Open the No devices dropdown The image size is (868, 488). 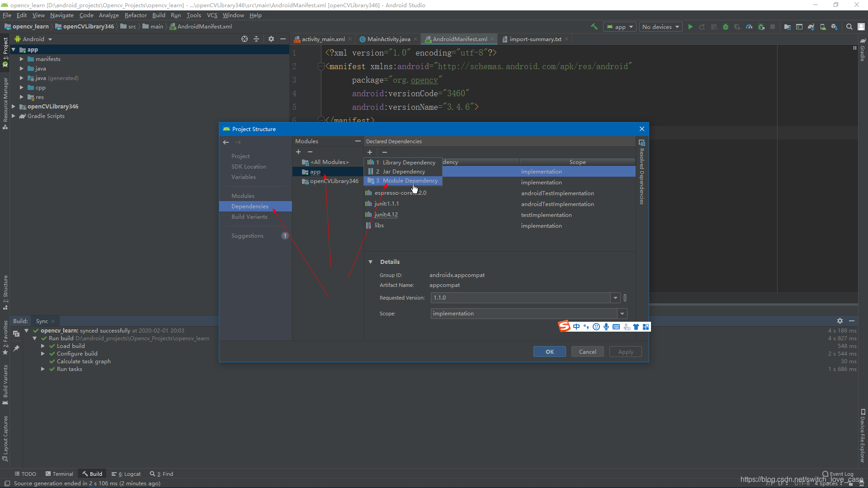[660, 27]
